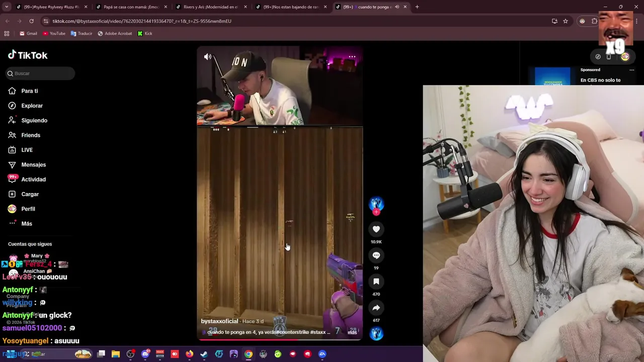Screen dimensions: 644x362
Task: Open the Kick bookmark
Action: pyautogui.click(x=145, y=34)
